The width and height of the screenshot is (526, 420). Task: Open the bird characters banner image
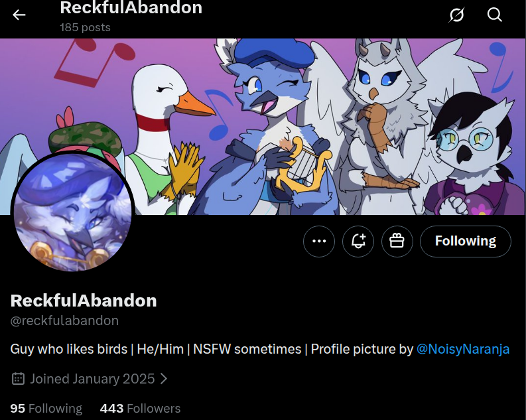point(263,127)
